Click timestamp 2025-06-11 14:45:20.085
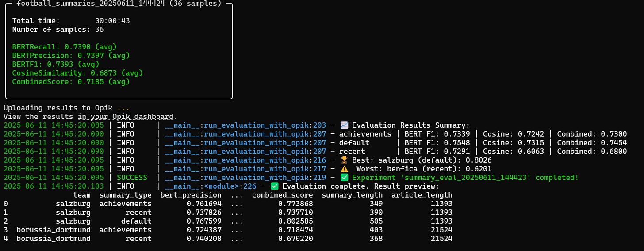Viewport: 644px width, 251px height. pyautogui.click(x=54, y=125)
